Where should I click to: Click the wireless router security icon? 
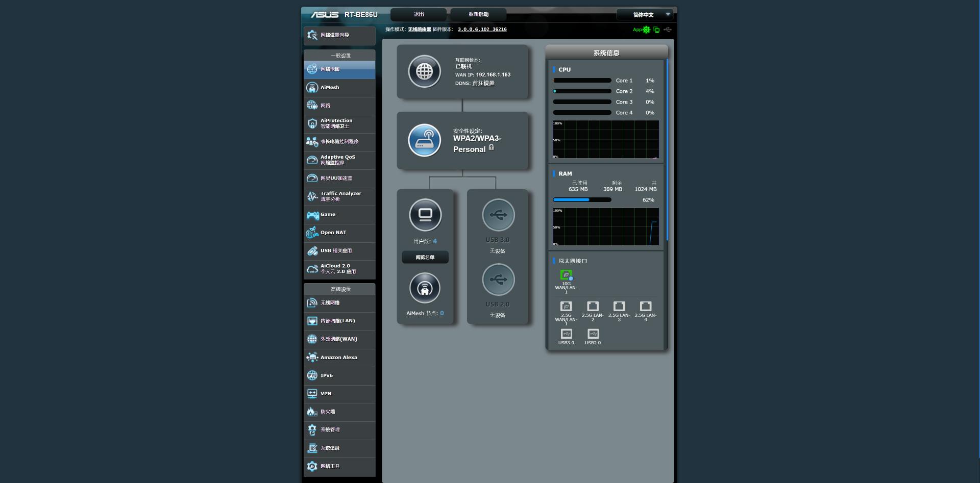[424, 140]
